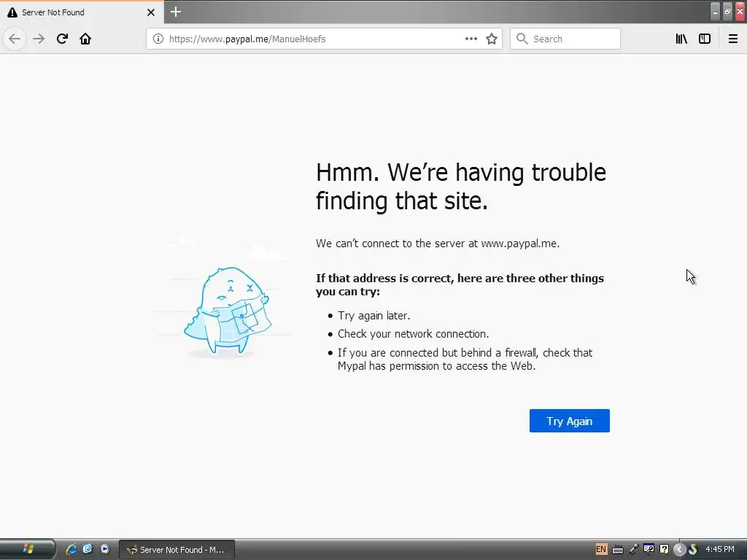Image resolution: width=747 pixels, height=560 pixels.
Task: Open the home page
Action: coord(85,39)
